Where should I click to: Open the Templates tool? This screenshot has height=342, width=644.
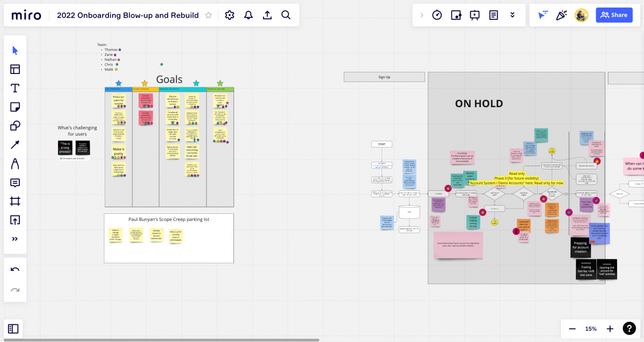pyautogui.click(x=15, y=69)
